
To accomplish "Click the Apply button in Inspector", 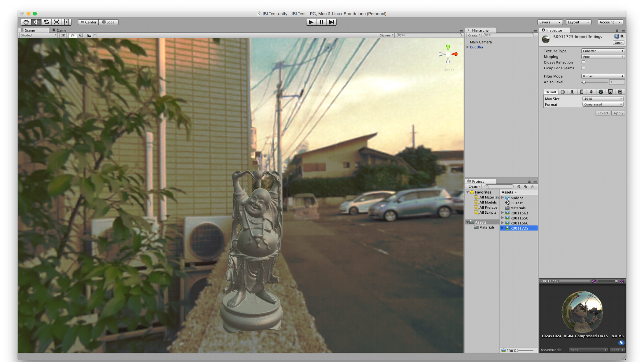I will (618, 113).
